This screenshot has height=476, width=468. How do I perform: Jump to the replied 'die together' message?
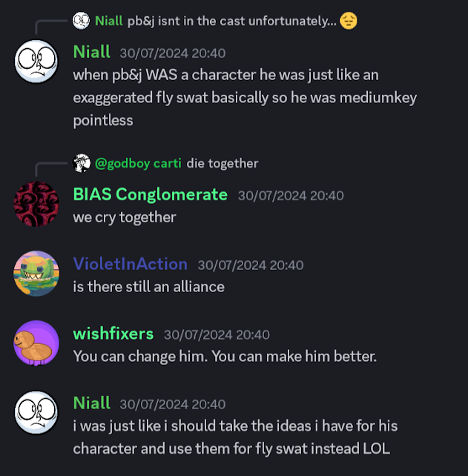tap(223, 163)
